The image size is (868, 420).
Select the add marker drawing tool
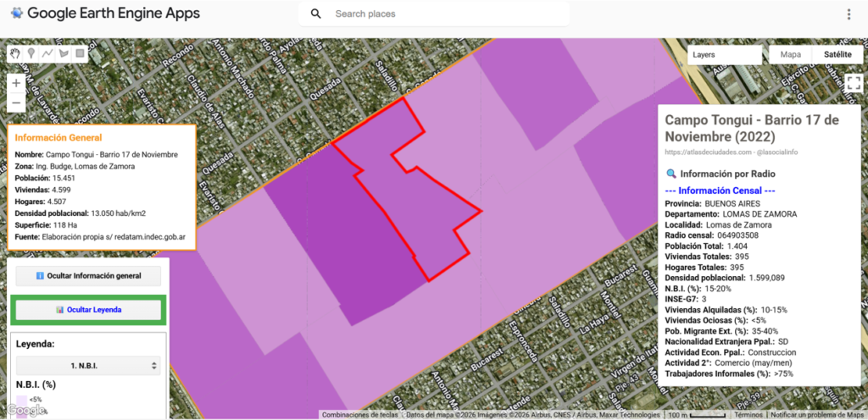point(31,53)
